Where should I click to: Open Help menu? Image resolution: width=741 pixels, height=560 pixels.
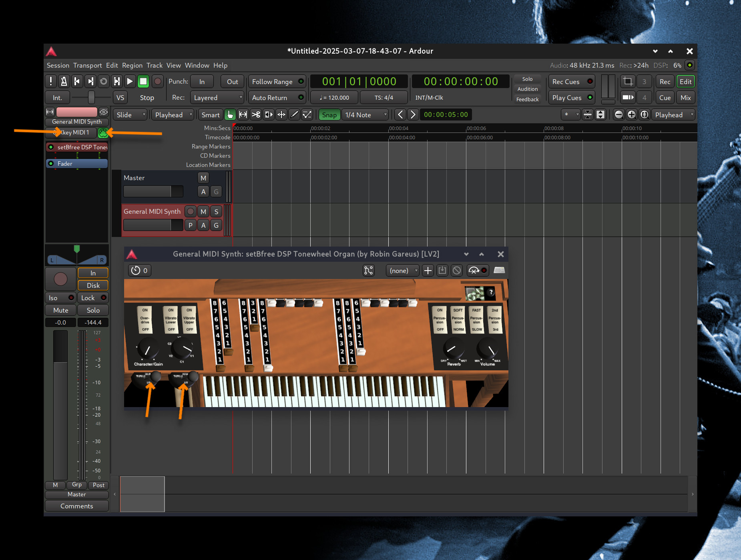pyautogui.click(x=220, y=65)
